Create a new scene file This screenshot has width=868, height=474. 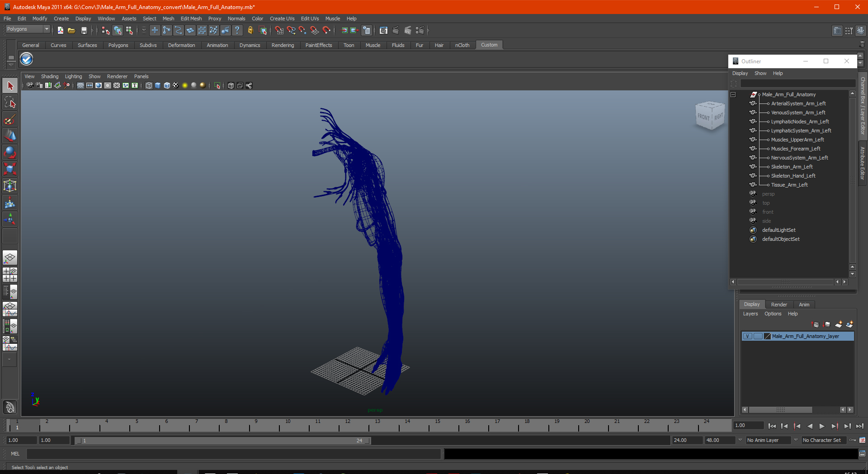point(61,30)
